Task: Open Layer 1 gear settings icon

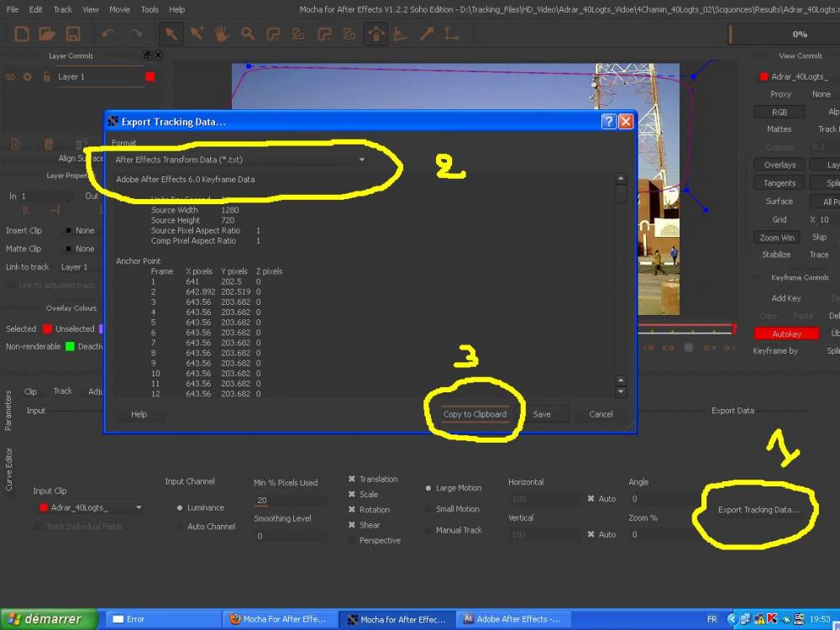Action: coord(28,76)
